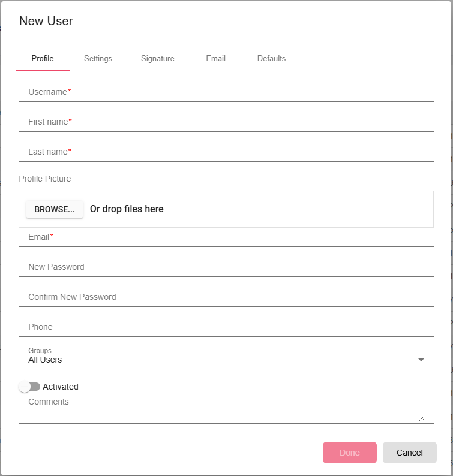Click the Comments text area
The height and width of the screenshot is (476, 453).
(226, 409)
